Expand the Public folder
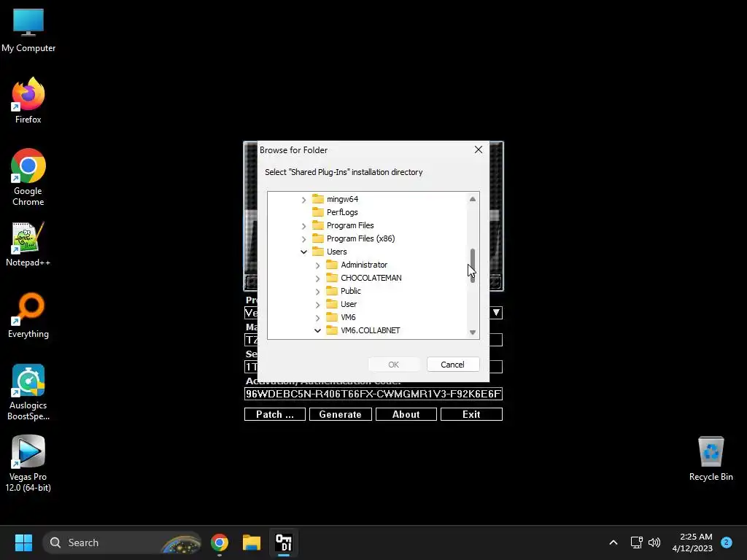Image resolution: width=747 pixels, height=560 pixels. pyautogui.click(x=317, y=292)
